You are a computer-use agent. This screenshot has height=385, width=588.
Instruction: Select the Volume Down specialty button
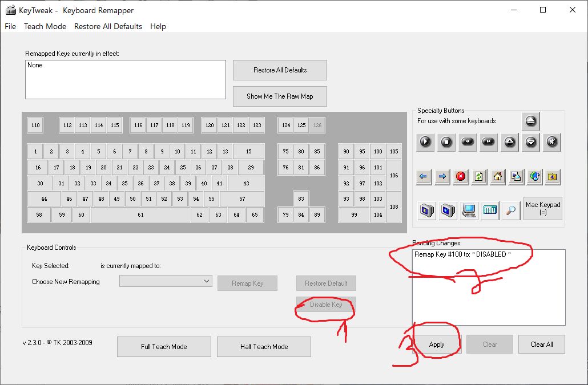click(530, 142)
